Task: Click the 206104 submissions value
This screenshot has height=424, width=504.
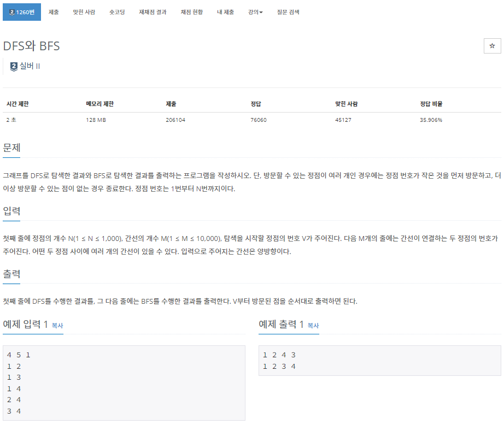Action: (175, 120)
